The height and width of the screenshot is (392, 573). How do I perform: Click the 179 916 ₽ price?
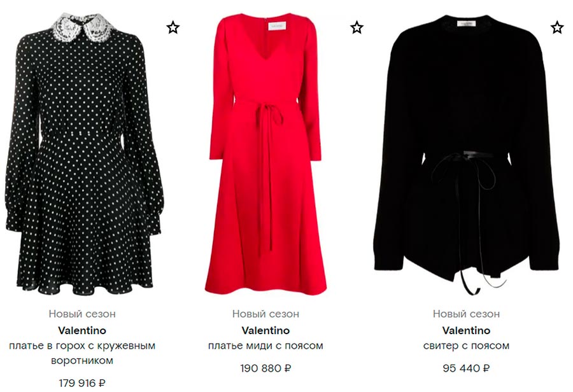click(x=82, y=383)
